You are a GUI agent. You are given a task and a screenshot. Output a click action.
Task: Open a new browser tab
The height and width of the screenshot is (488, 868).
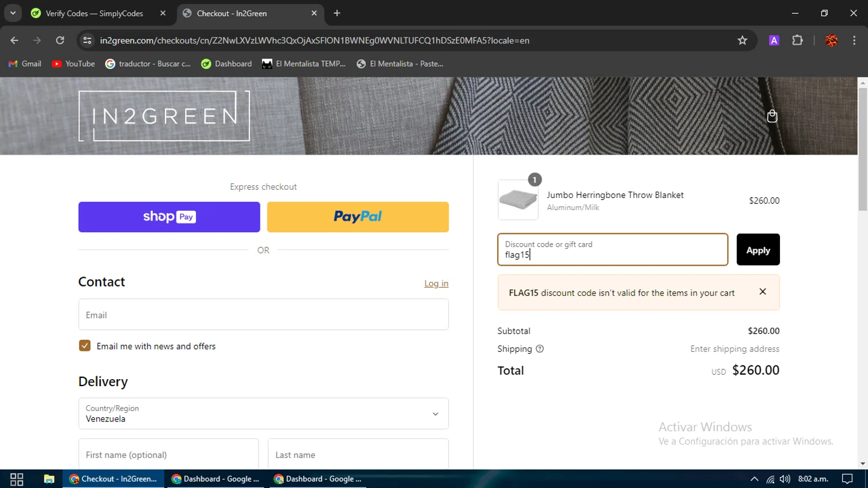(337, 13)
